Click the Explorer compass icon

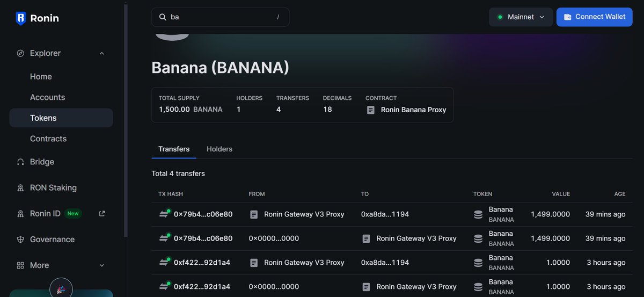20,53
